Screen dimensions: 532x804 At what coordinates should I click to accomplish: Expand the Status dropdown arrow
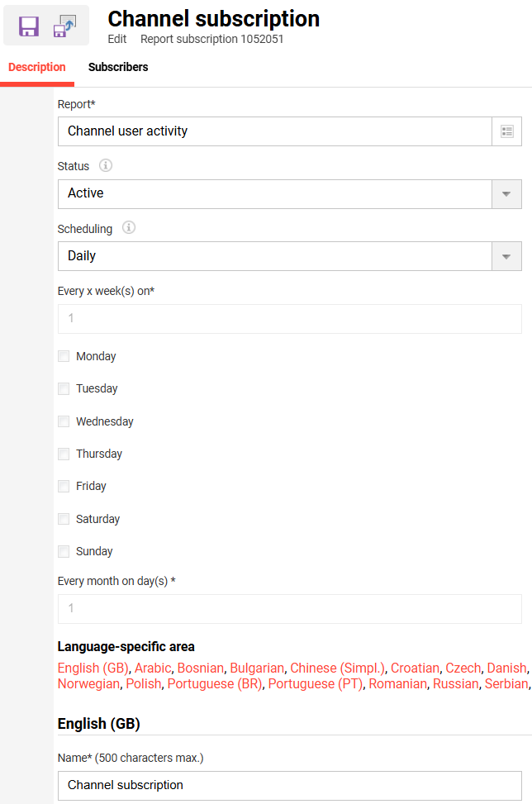click(x=506, y=194)
